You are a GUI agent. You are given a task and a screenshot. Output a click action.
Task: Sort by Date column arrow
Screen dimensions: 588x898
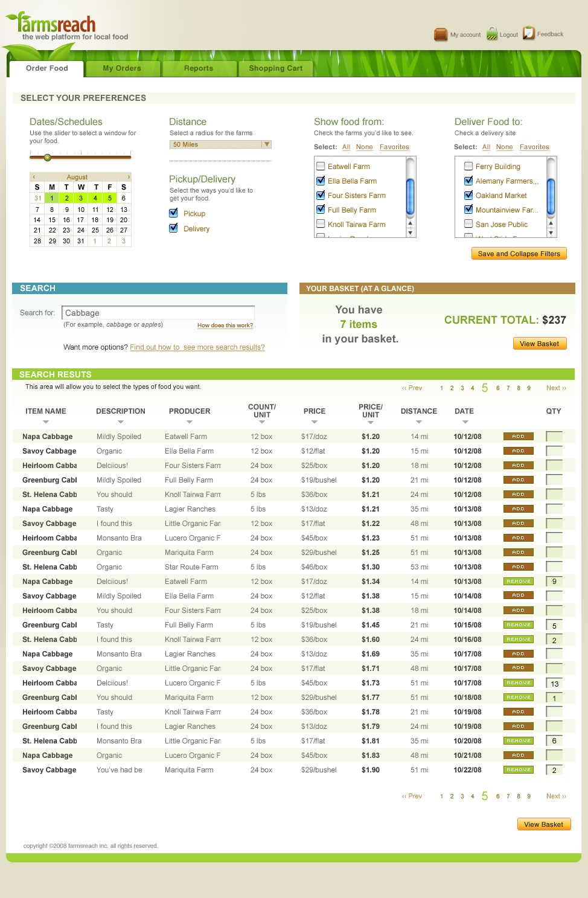464,422
